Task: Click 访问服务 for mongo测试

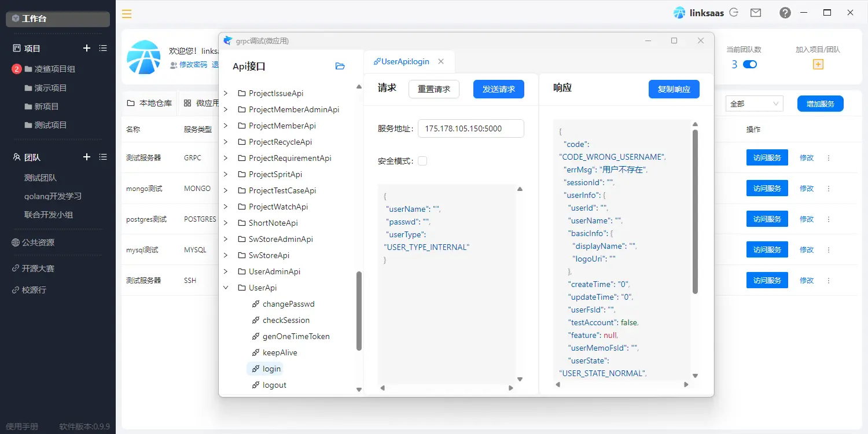Action: (x=767, y=188)
